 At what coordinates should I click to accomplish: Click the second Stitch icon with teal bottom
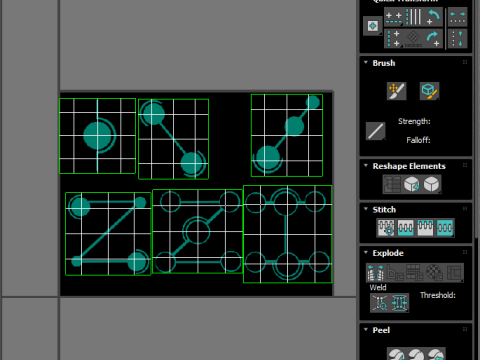click(406, 228)
